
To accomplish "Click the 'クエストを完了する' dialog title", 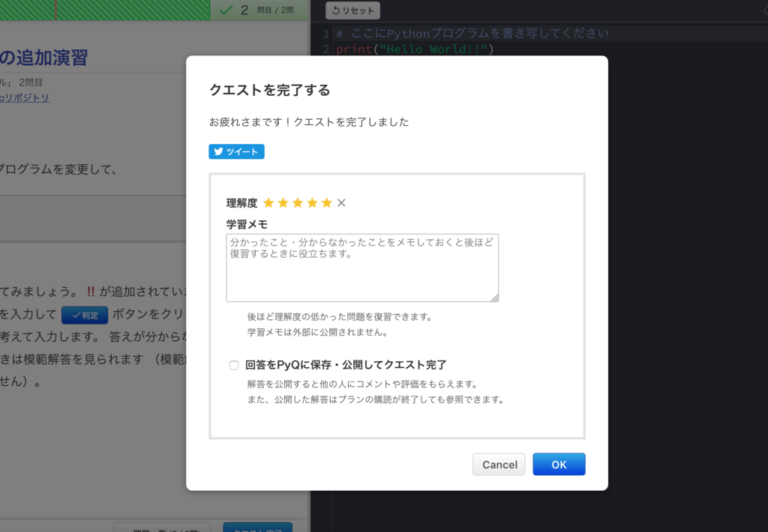I will click(x=269, y=90).
